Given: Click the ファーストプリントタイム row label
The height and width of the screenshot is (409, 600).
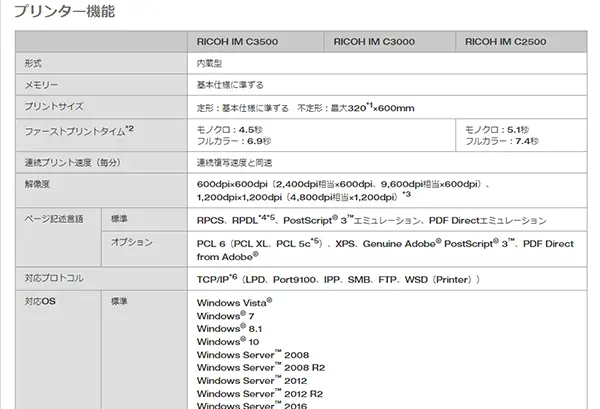Looking at the screenshot, I should pyautogui.click(x=79, y=130).
